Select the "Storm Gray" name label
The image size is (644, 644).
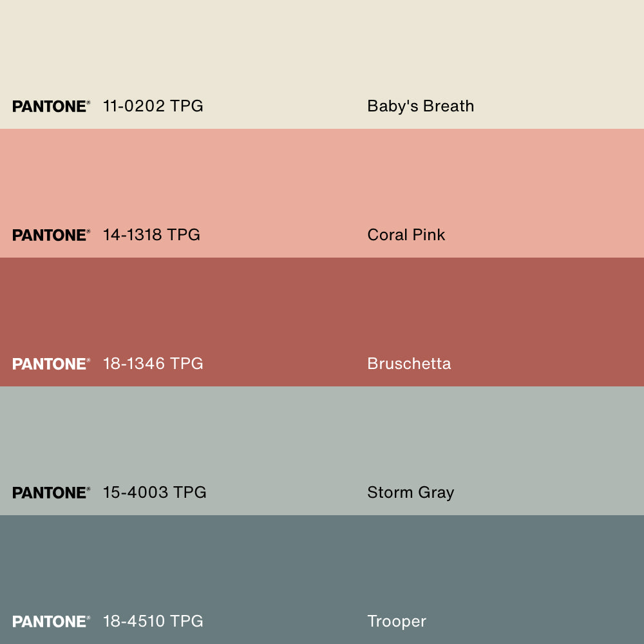(x=410, y=493)
